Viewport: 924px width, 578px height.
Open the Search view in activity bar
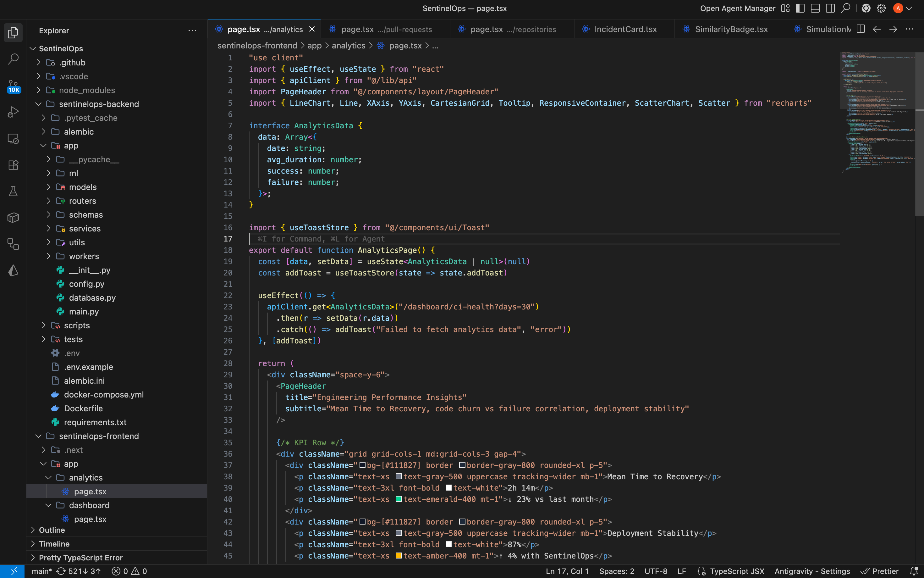(x=13, y=59)
